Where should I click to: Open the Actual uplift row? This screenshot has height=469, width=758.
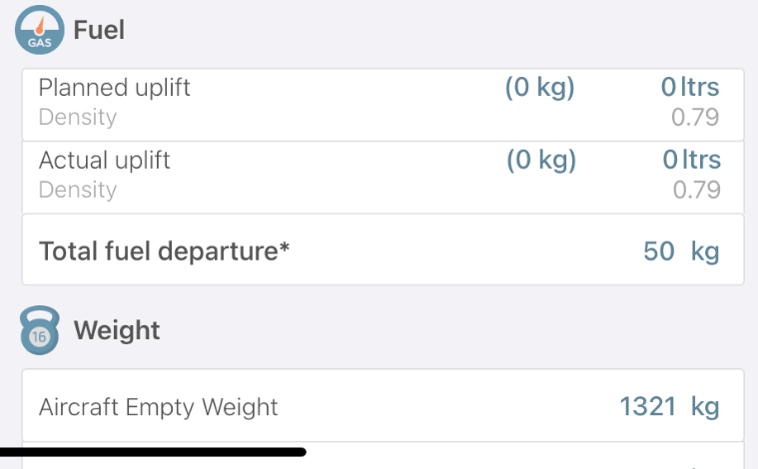point(383,177)
